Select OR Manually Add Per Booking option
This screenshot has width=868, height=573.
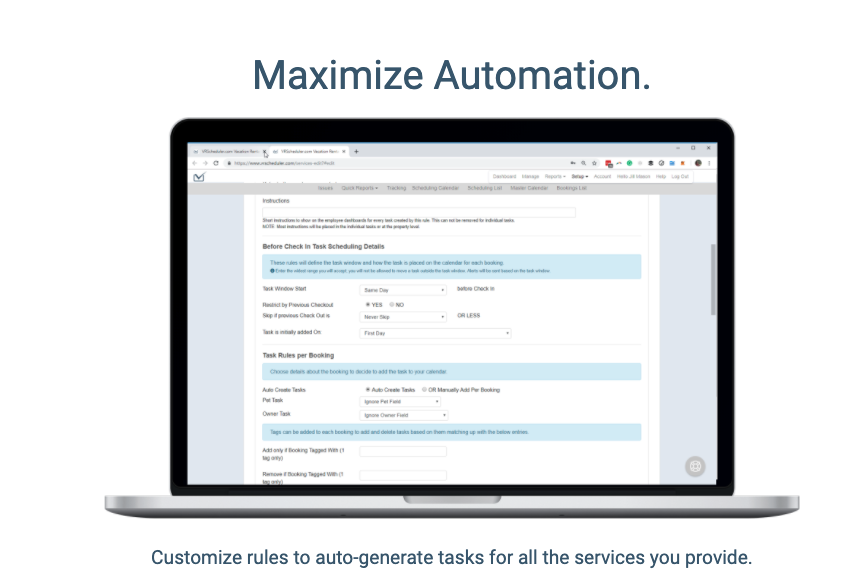click(425, 390)
